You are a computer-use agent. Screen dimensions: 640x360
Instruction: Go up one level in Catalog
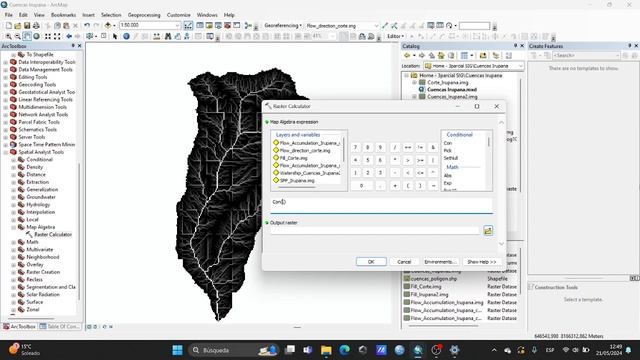pos(432,56)
